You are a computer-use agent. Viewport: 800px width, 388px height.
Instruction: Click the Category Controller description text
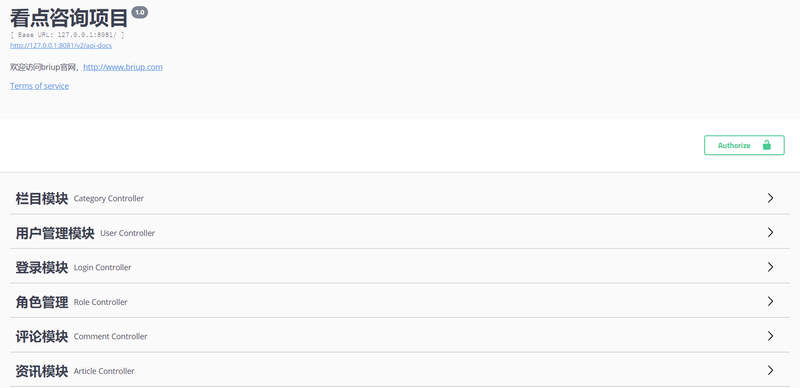pyautogui.click(x=109, y=198)
